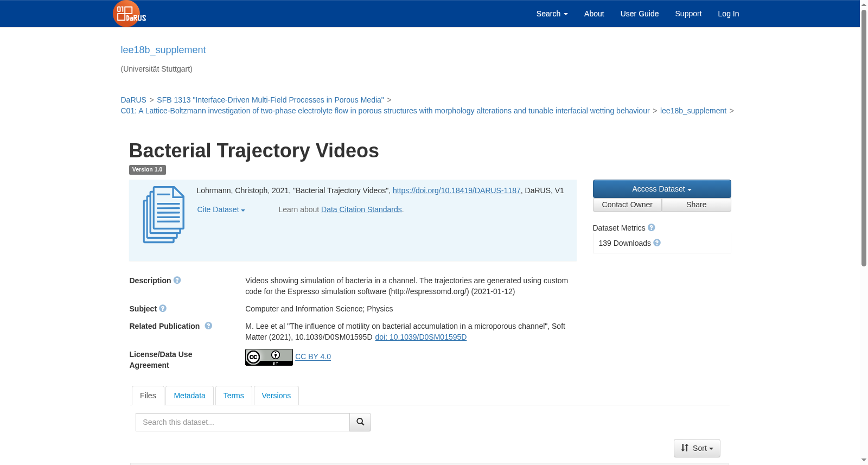Open the lee18b_supplement header link
868x465 pixels.
pos(163,50)
